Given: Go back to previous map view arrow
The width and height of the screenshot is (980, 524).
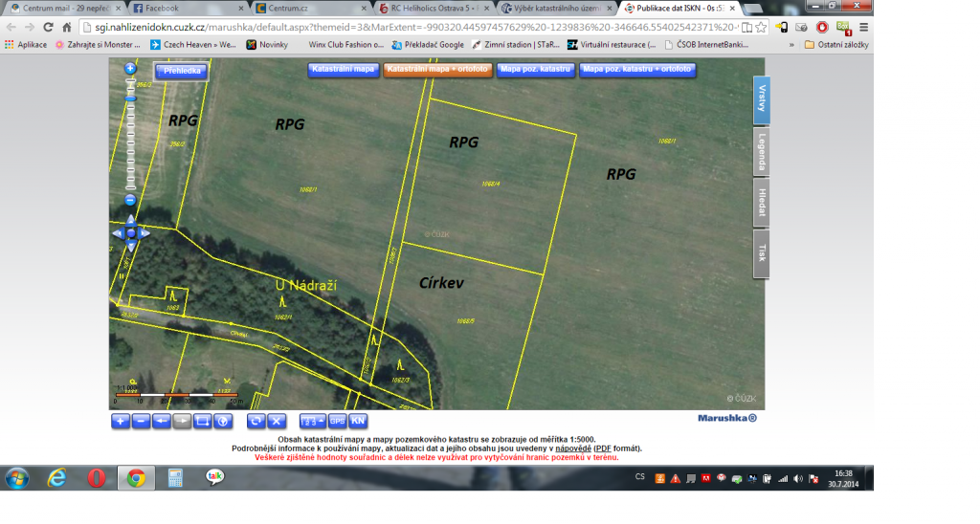Looking at the screenshot, I should (x=162, y=421).
